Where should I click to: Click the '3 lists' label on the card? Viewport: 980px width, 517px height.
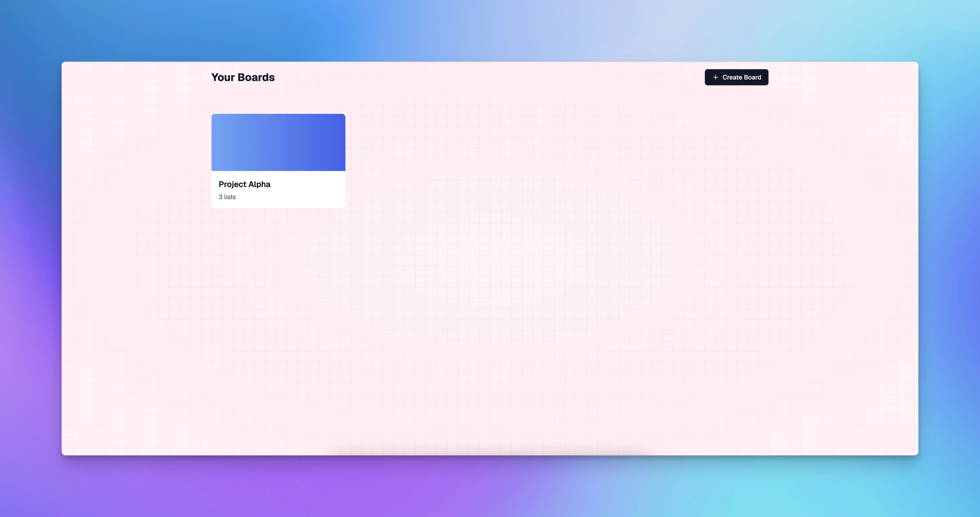click(227, 197)
